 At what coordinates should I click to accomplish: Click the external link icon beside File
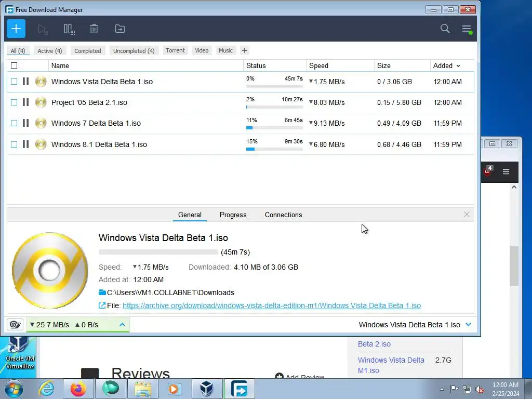pos(102,305)
